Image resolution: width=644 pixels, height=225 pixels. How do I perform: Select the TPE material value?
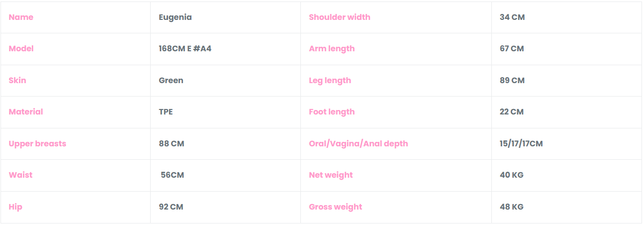pyautogui.click(x=166, y=112)
